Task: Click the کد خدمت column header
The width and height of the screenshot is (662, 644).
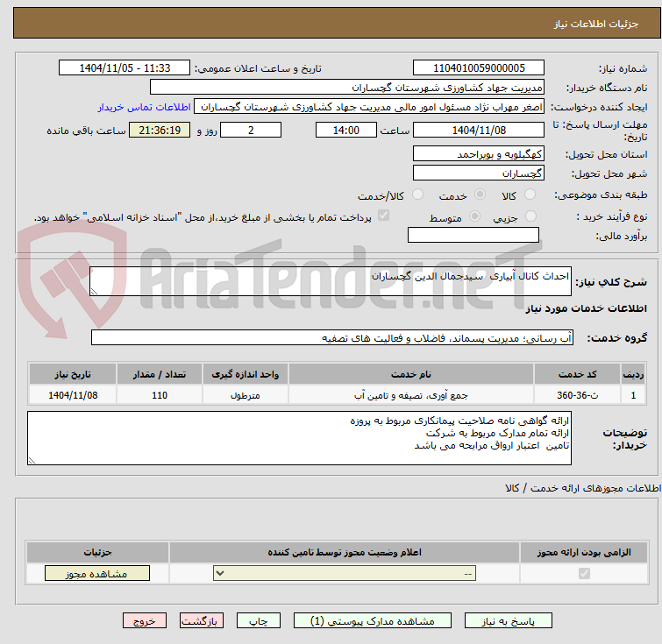Action: (577, 374)
